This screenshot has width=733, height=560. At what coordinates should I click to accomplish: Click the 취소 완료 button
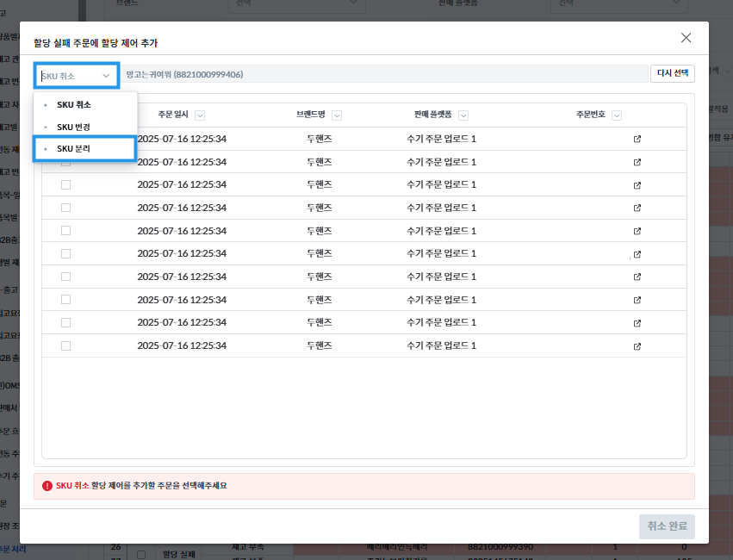(667, 526)
